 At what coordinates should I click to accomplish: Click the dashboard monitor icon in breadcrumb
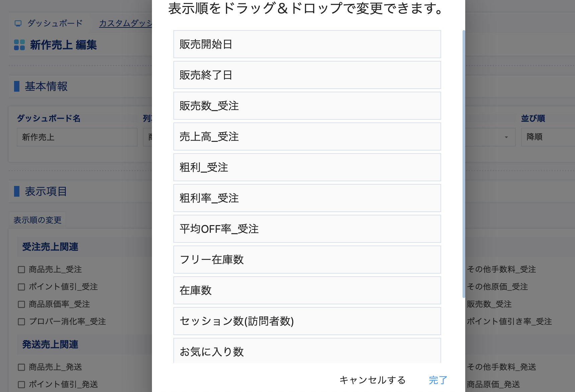18,23
